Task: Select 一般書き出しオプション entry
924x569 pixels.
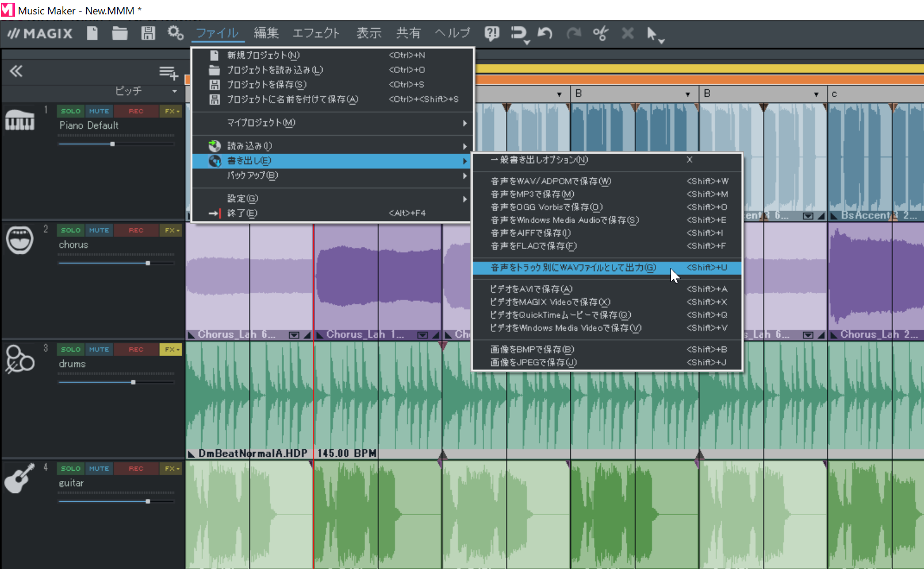Action: pyautogui.click(x=607, y=160)
